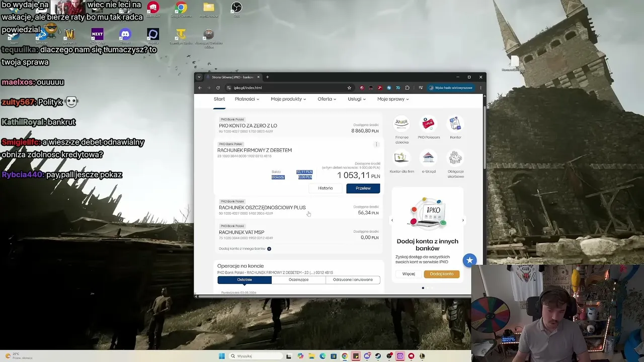Open the Discord desktop shortcut
The image size is (644, 362).
pos(125,36)
